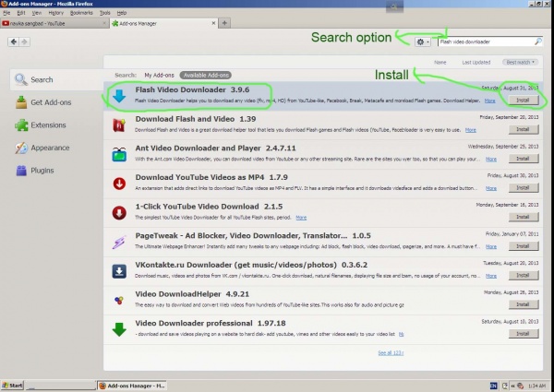Select the Flash Video Downloader 3.9.6 title
Screen dimensions: 554x392
[192, 89]
